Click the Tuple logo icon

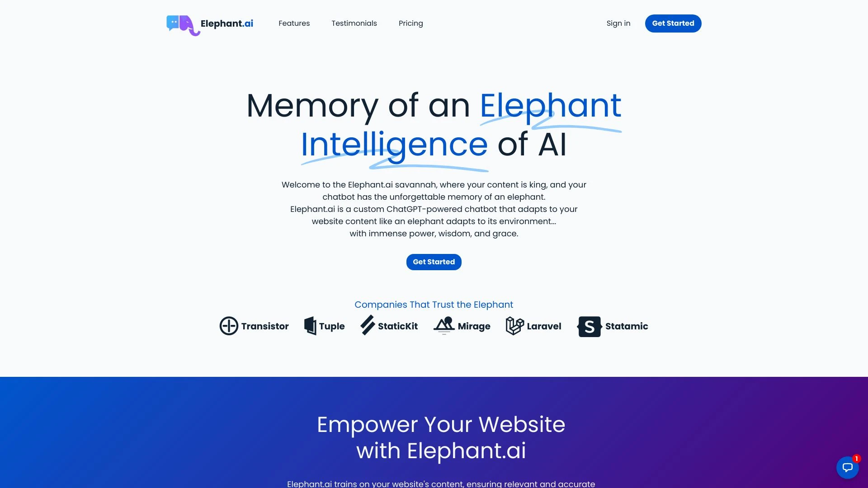pos(310,326)
